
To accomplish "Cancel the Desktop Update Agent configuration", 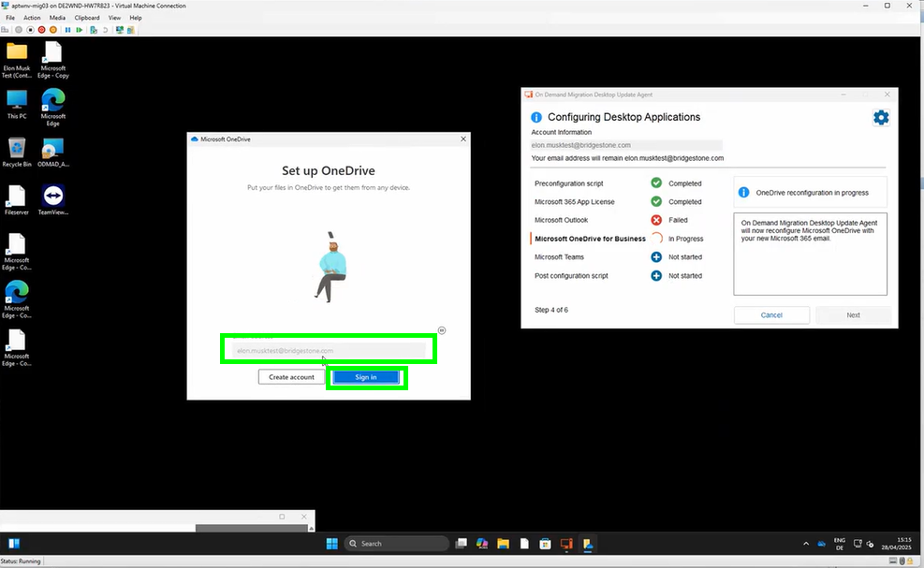I will point(771,315).
